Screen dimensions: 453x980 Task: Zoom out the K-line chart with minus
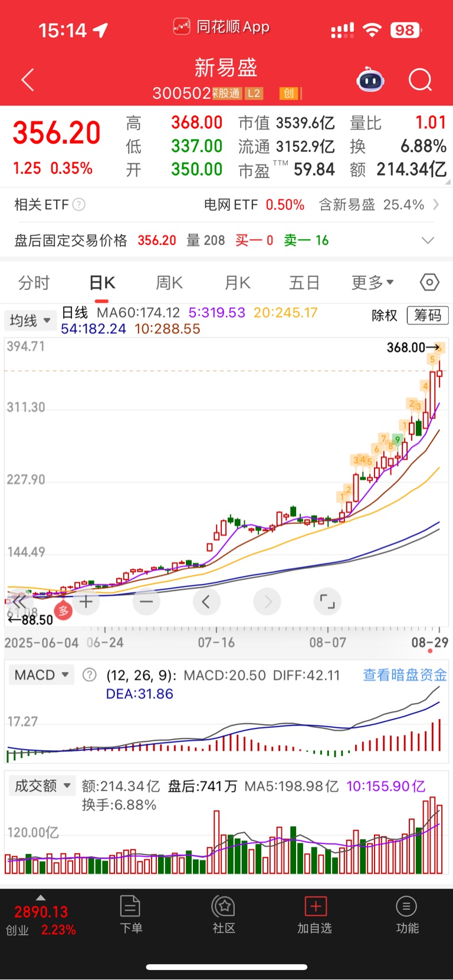[x=146, y=602]
